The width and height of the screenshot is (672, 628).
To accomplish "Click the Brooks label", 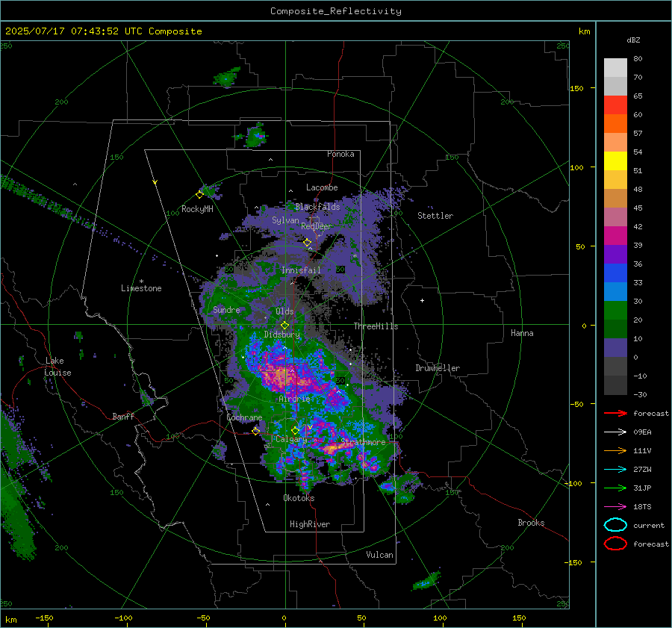I will (531, 523).
